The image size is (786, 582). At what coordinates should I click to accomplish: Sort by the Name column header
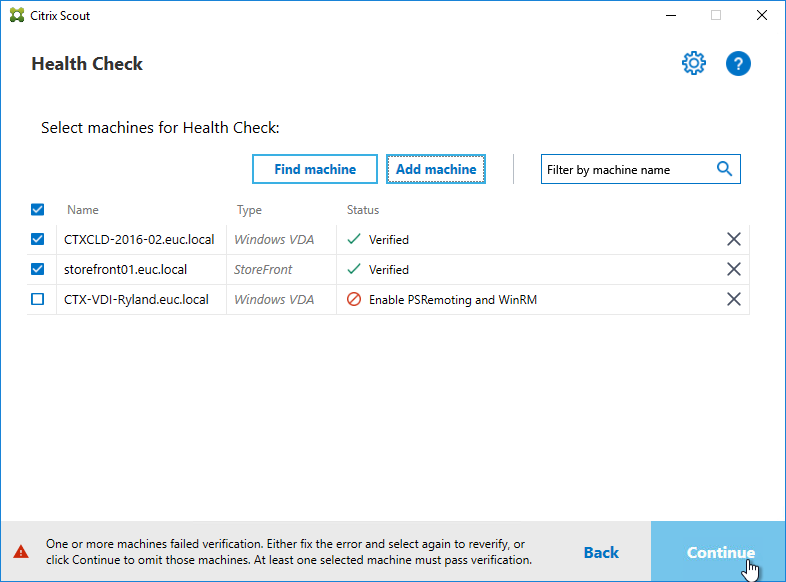83,210
